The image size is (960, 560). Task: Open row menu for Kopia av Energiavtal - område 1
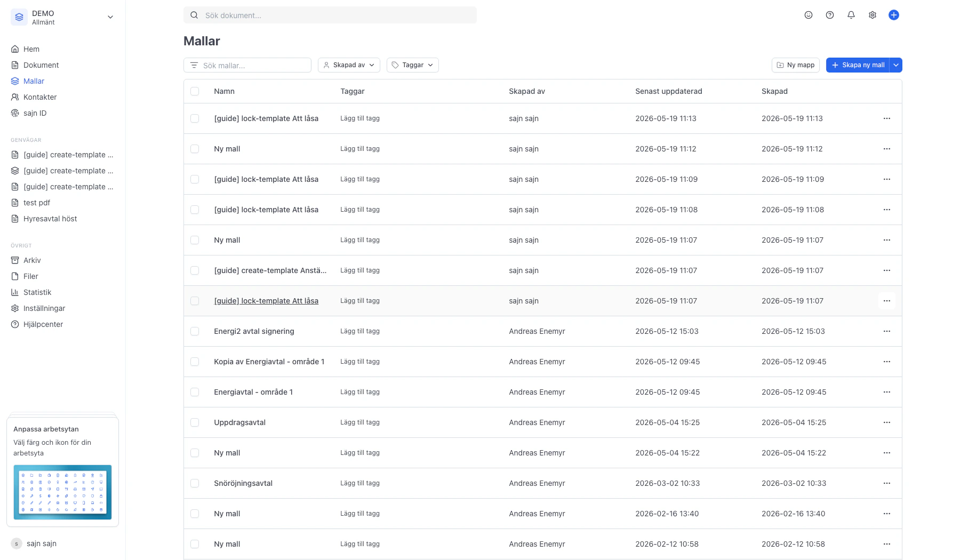(887, 362)
